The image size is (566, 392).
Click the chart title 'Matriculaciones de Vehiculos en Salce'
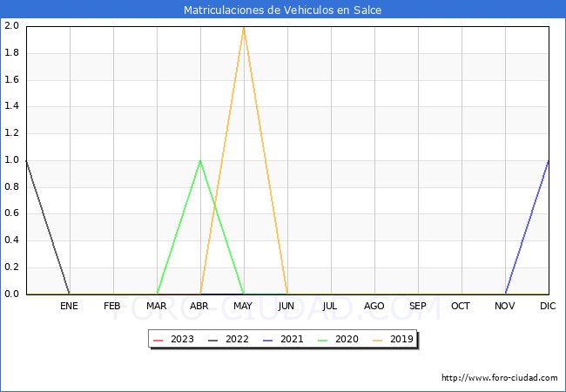[x=282, y=10]
